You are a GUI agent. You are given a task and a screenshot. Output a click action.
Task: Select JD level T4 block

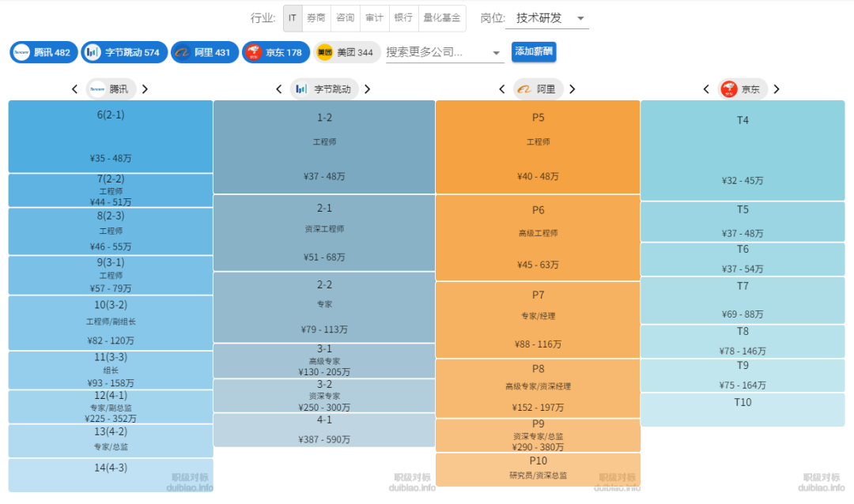pyautogui.click(x=743, y=150)
